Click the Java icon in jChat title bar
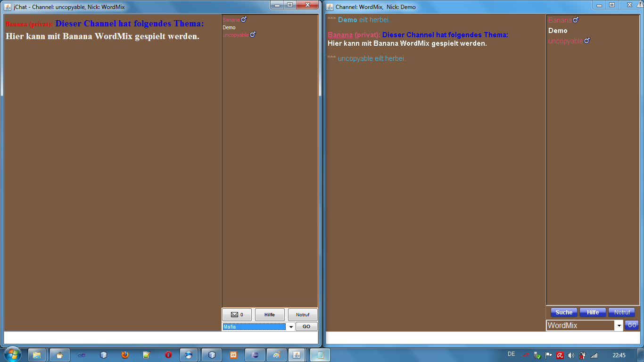644x362 pixels. [8, 7]
